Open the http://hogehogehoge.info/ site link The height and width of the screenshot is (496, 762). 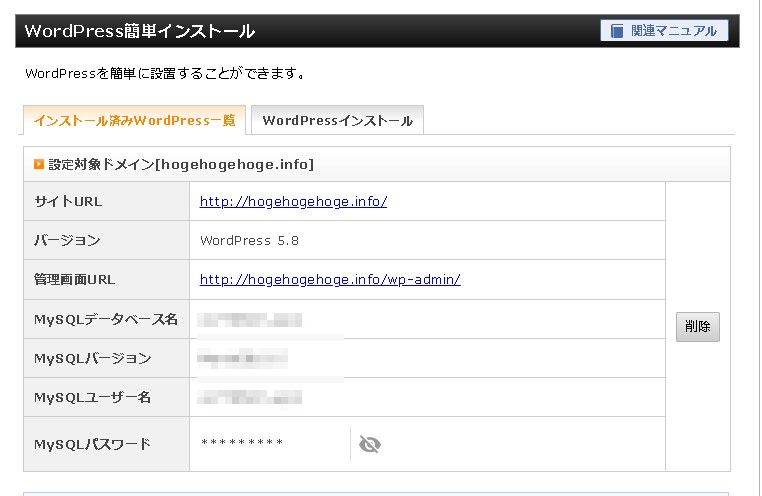tap(293, 201)
